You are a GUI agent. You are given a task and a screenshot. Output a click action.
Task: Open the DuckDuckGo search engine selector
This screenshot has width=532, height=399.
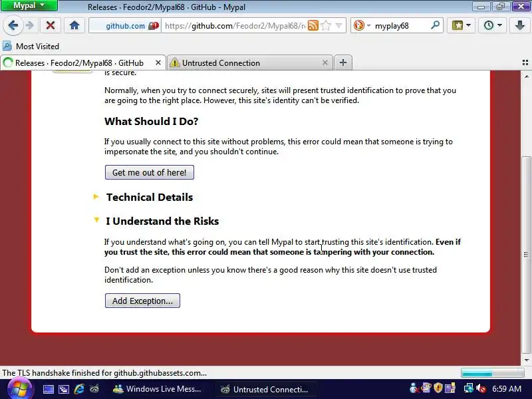coord(362,25)
